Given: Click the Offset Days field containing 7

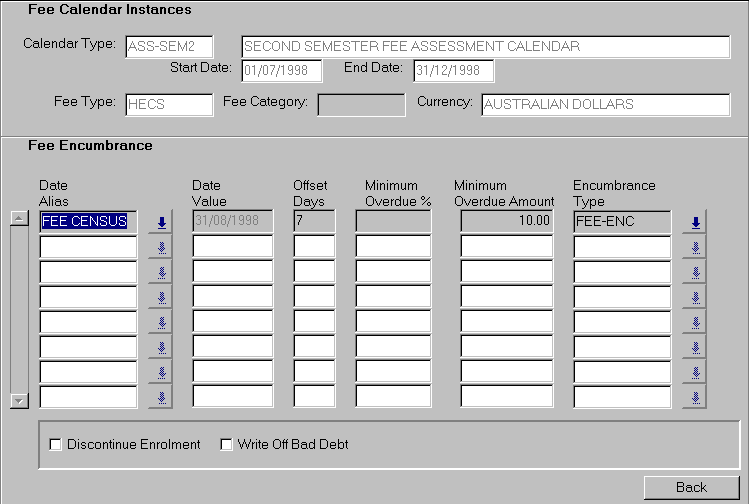Looking at the screenshot, I should pyautogui.click(x=314, y=221).
